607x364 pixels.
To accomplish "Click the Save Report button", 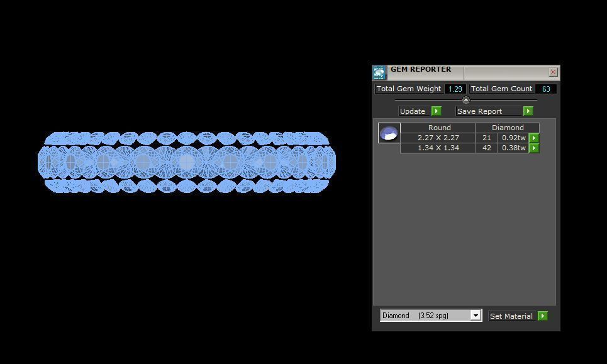I will (x=489, y=111).
